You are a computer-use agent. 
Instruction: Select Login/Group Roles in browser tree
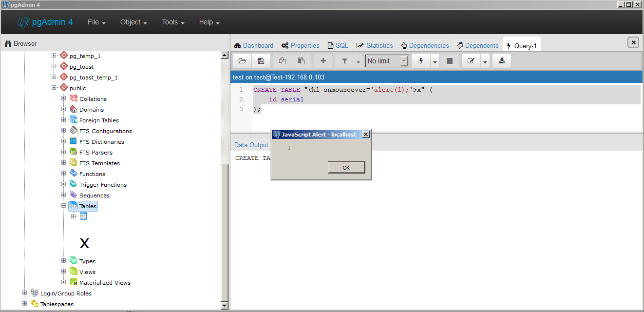point(66,293)
